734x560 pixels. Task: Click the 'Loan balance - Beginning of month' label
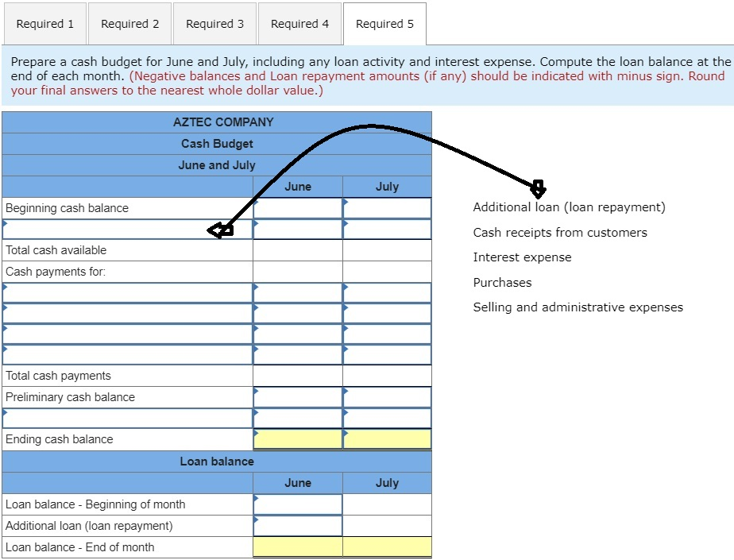[95, 504]
